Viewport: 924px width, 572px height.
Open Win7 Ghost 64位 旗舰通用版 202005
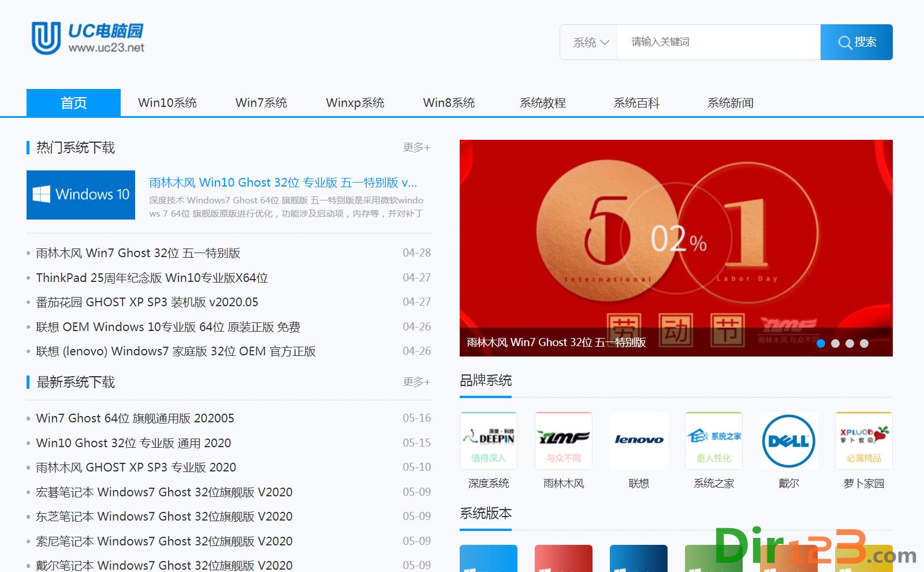tap(135, 418)
